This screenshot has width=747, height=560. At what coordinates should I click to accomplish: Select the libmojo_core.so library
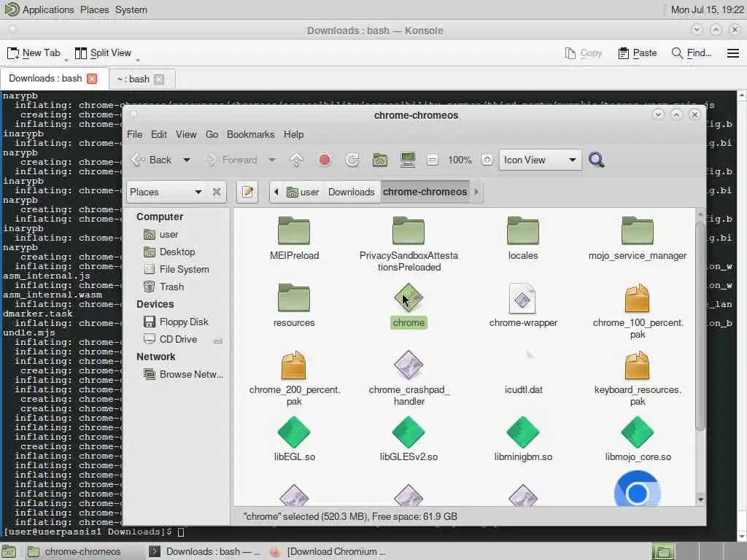[x=638, y=439]
